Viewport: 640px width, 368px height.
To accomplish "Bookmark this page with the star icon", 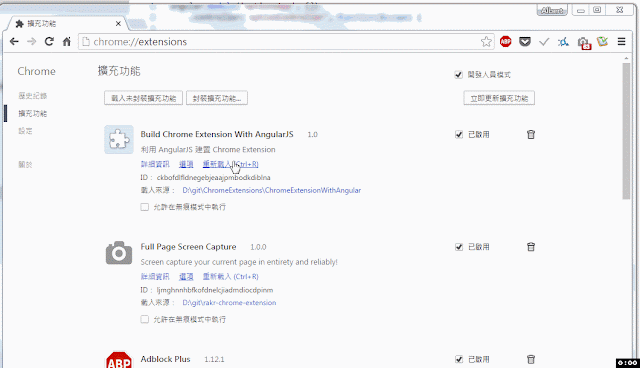I will pyautogui.click(x=486, y=42).
